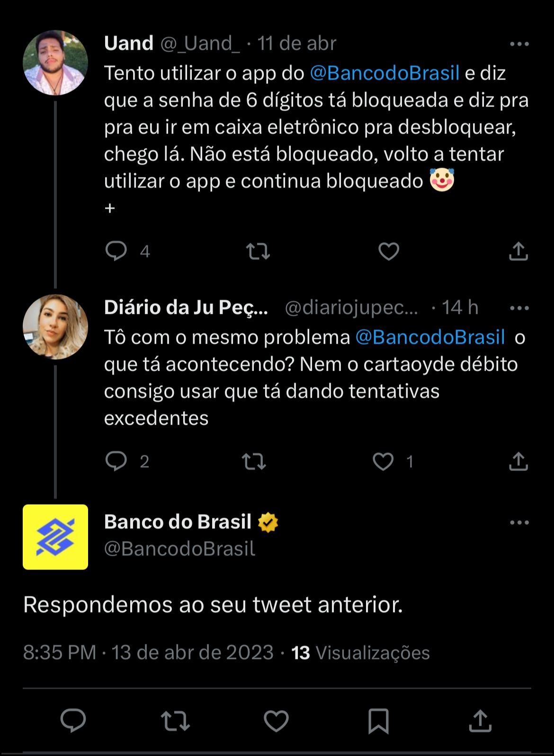
Task: Bookmark the Banco do Brasil tweet
Action: [x=378, y=721]
